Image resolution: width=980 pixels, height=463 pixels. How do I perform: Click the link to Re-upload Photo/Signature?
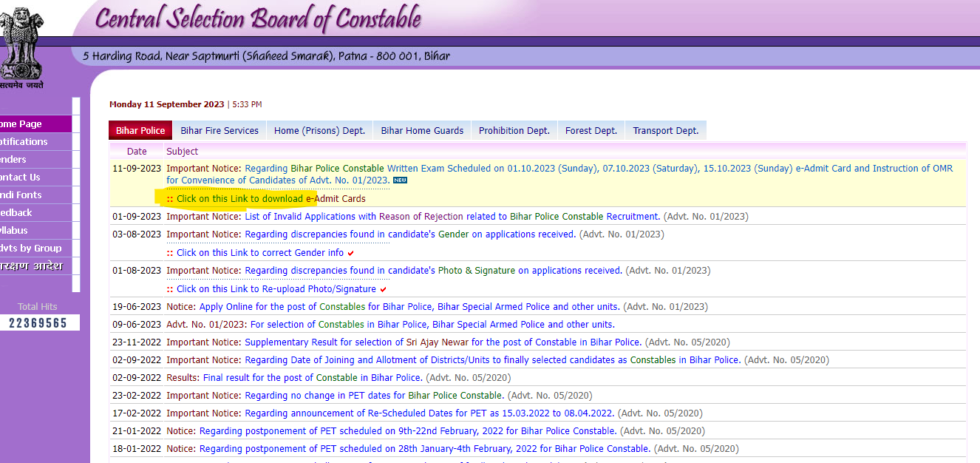click(276, 289)
